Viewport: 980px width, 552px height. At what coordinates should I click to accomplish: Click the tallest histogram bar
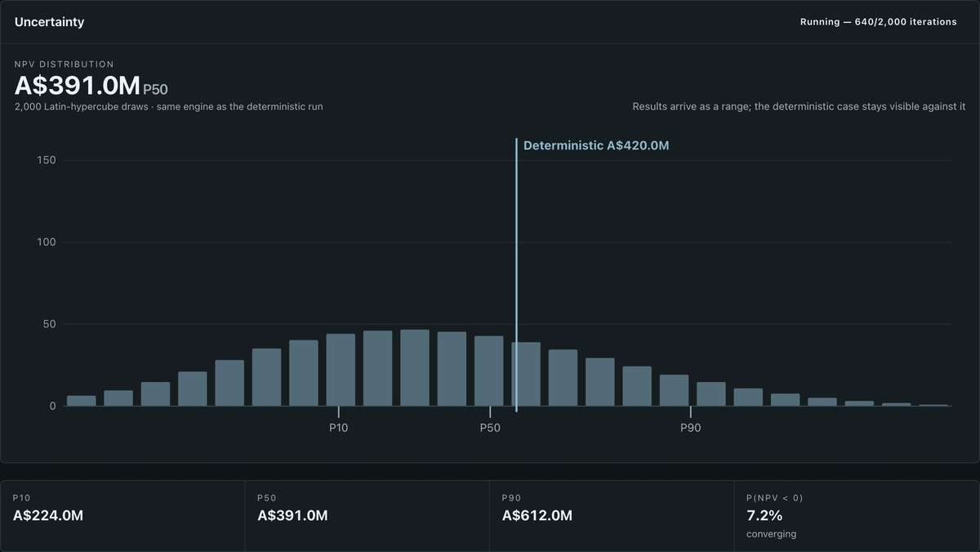[x=415, y=368]
